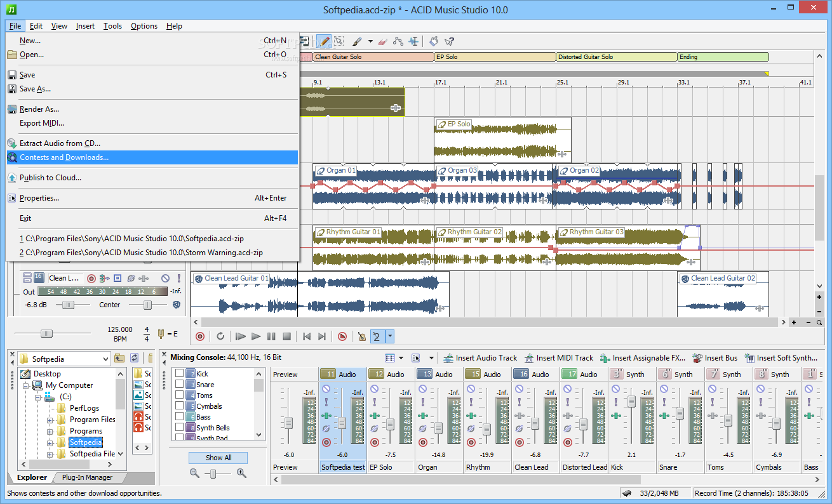
Task: Click Insert Soft Synth
Action: point(781,358)
